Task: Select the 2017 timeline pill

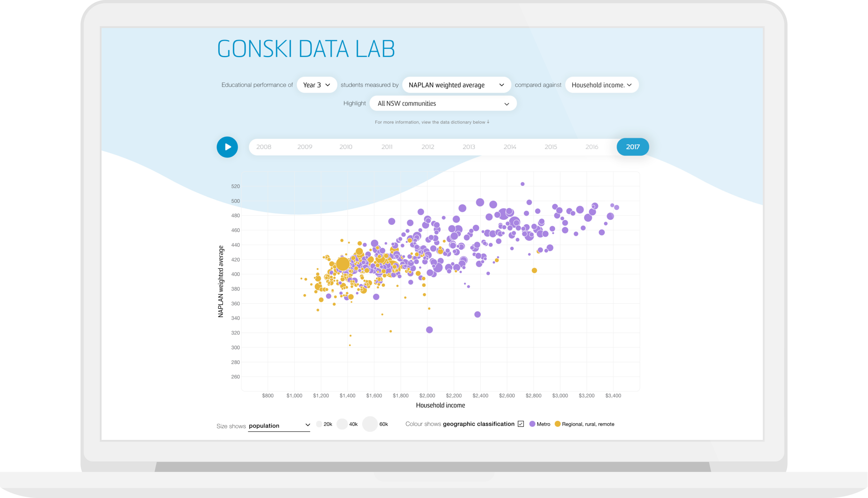Action: pyautogui.click(x=633, y=147)
